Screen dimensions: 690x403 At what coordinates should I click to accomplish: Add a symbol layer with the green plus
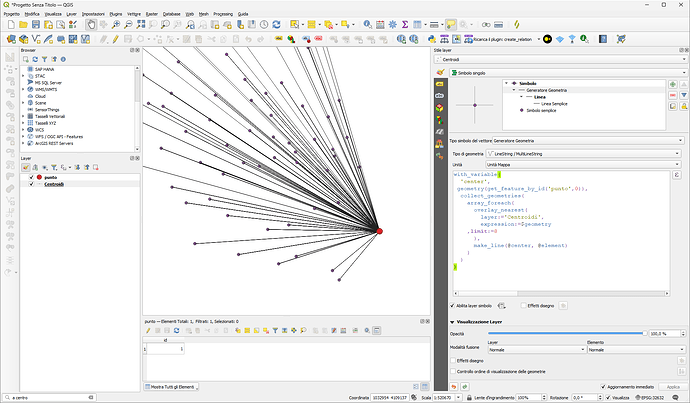[x=672, y=84]
